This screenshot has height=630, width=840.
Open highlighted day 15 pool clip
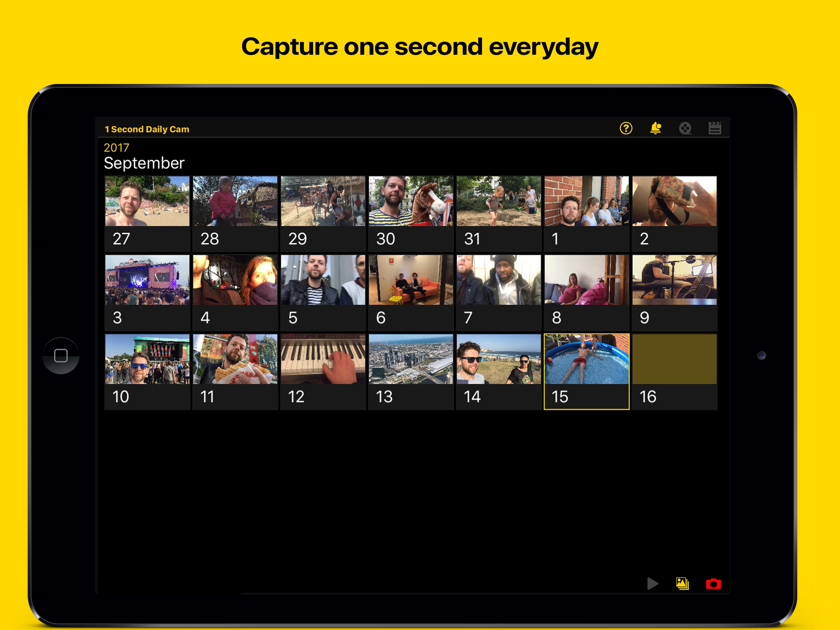pos(587,372)
